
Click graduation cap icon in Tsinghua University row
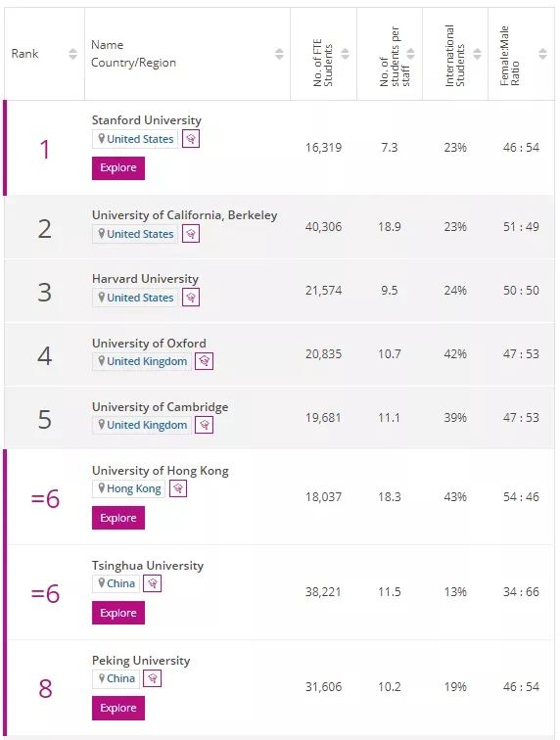(x=152, y=583)
